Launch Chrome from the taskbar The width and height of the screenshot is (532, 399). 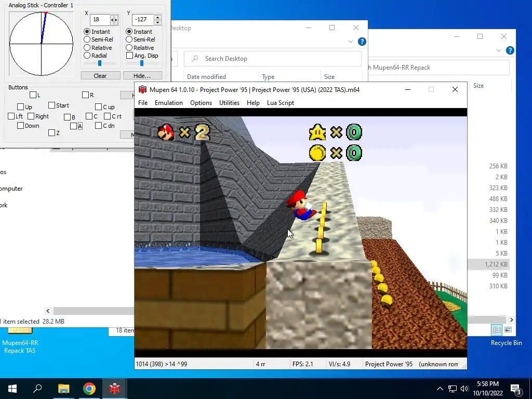point(89,389)
